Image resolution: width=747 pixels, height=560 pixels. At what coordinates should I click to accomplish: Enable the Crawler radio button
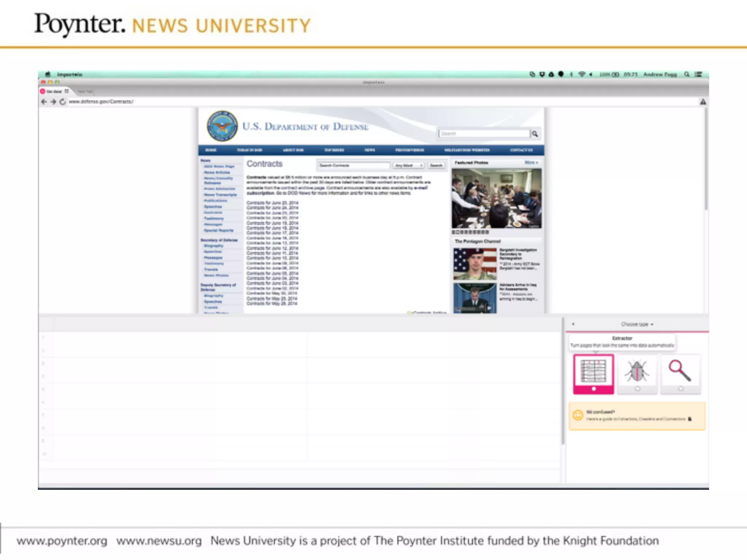(x=637, y=389)
